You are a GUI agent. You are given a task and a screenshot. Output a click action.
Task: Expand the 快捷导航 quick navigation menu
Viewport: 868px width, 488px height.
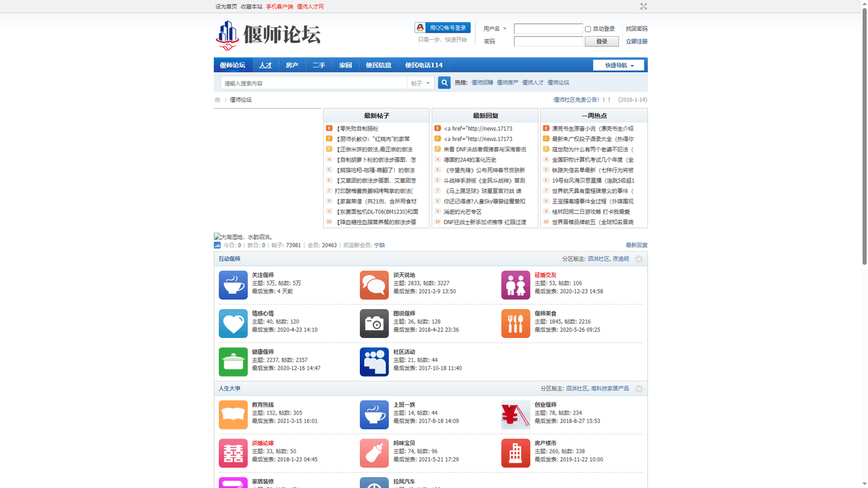(x=619, y=65)
